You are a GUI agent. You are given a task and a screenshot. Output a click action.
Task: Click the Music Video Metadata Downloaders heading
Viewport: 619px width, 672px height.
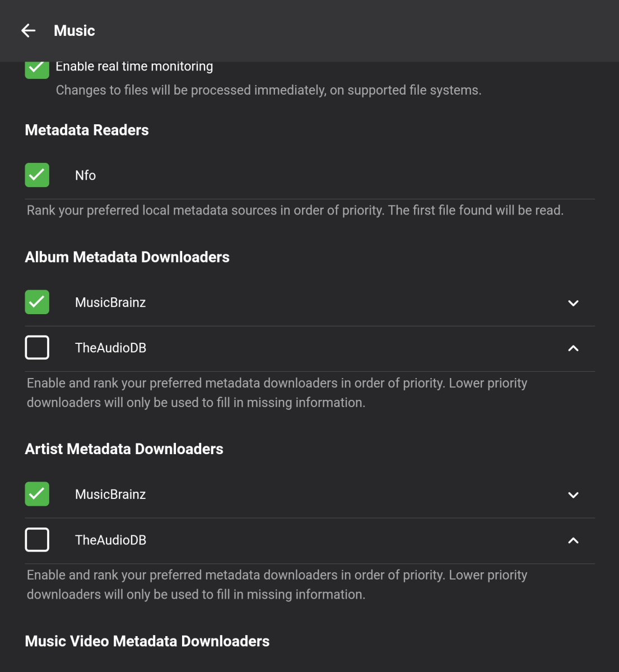click(147, 641)
